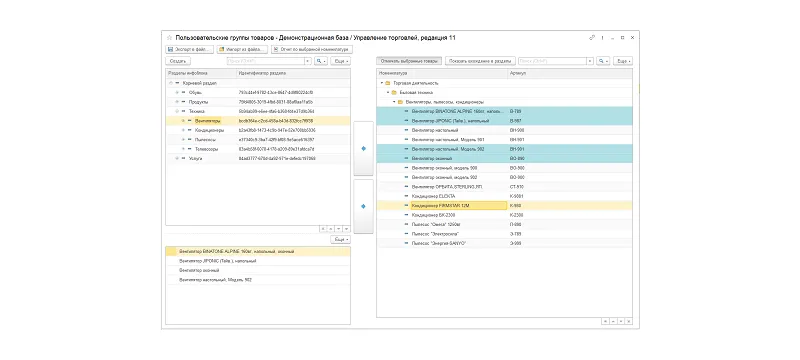Open the Ещё menu above the nomenclature list
This screenshot has width=800, height=360.
click(x=623, y=61)
